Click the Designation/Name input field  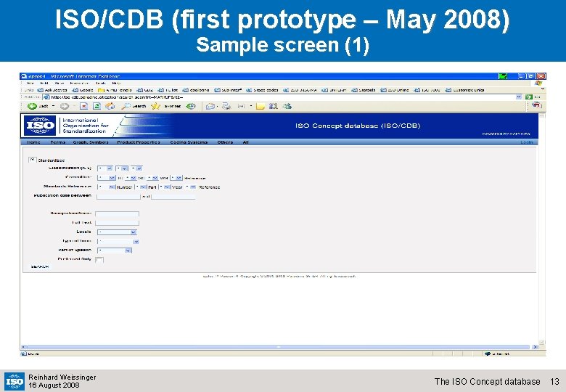117,214
